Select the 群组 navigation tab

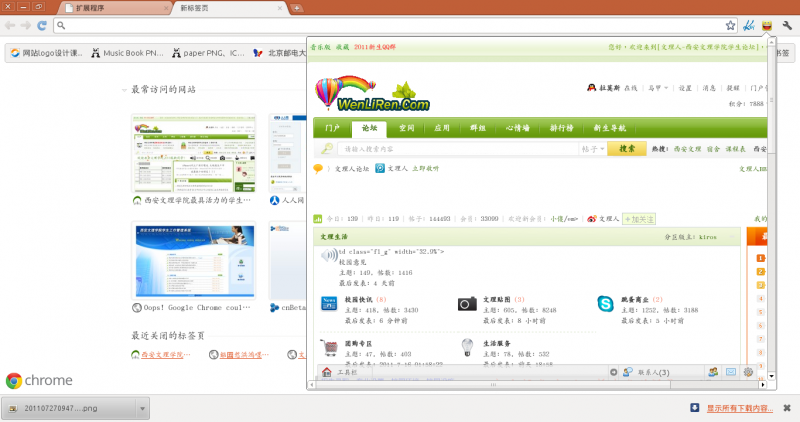coord(478,128)
